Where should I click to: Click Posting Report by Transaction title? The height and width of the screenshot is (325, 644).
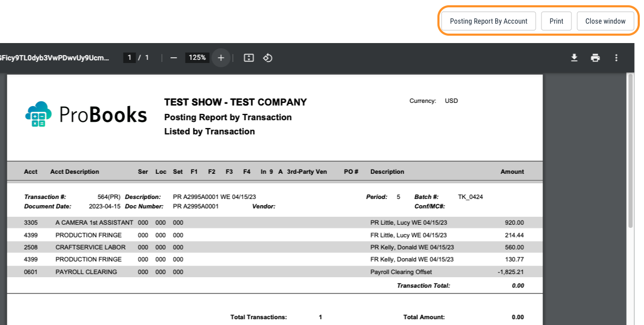228,117
